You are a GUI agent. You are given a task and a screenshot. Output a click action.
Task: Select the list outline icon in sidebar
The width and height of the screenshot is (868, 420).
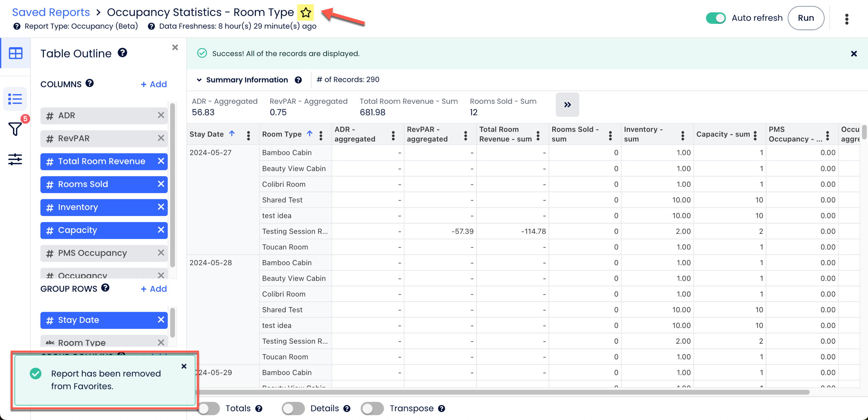pos(15,99)
